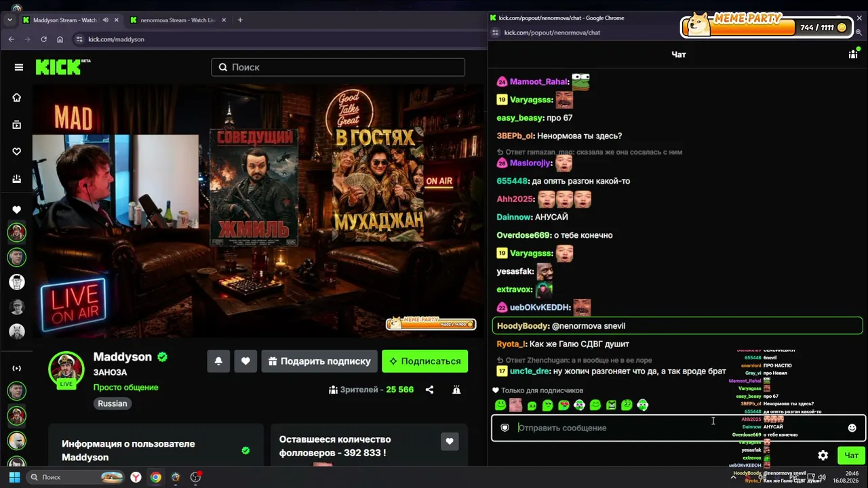
Task: Open HoodyBoody's profile in chat
Action: coord(522,326)
